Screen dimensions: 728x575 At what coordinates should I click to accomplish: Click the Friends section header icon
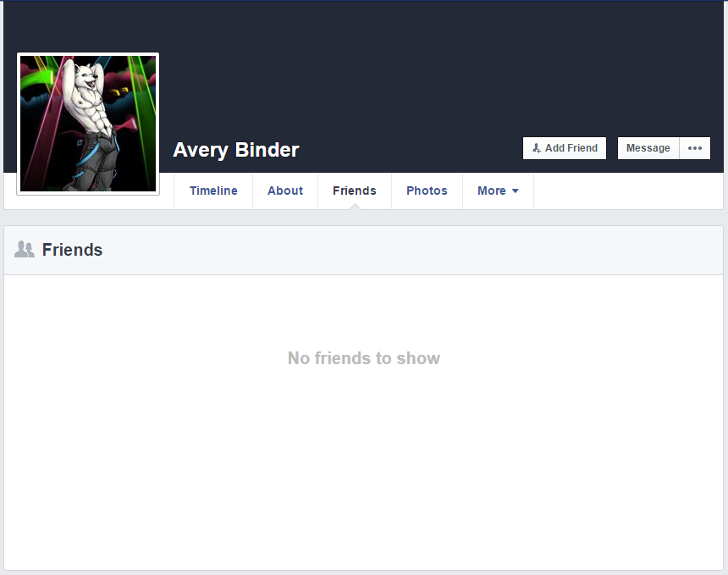point(25,250)
